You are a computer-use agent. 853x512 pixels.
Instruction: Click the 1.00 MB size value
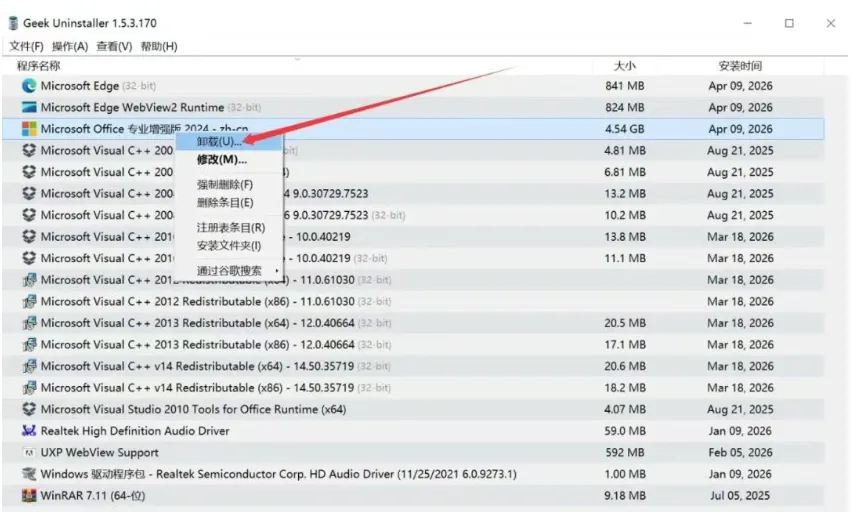click(625, 474)
